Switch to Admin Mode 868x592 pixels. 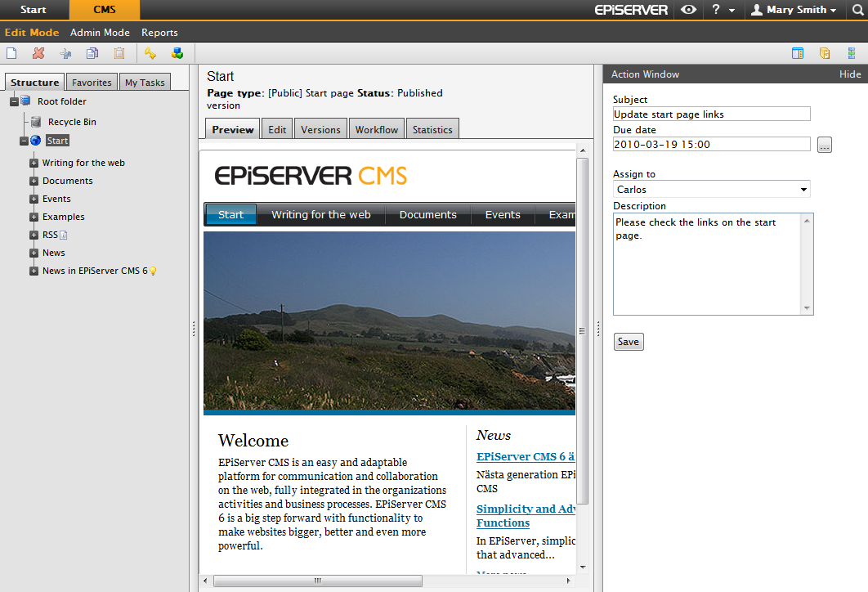(x=100, y=32)
